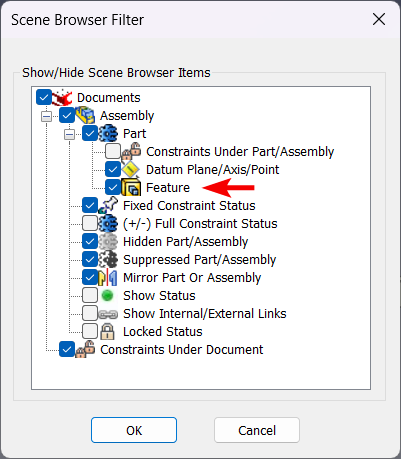Collapse the Assembly tree node
Viewport: 401px width, 459px height.
pos(46,116)
